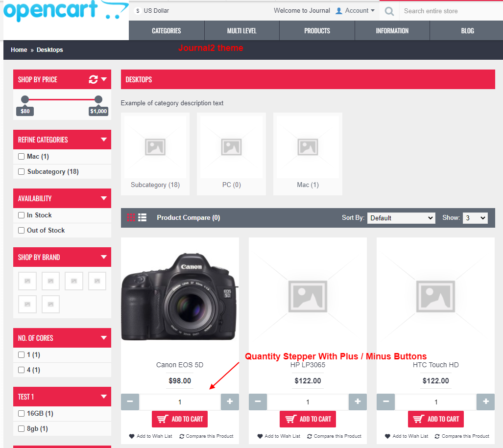The width and height of the screenshot is (503, 448).
Task: Enable the In Stock filter
Action: 21,215
